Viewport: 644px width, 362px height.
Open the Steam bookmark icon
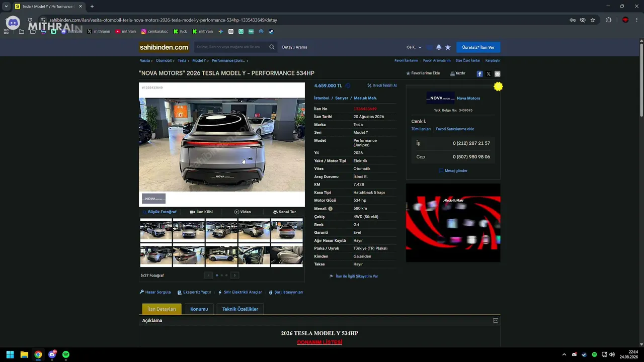[271, 31]
